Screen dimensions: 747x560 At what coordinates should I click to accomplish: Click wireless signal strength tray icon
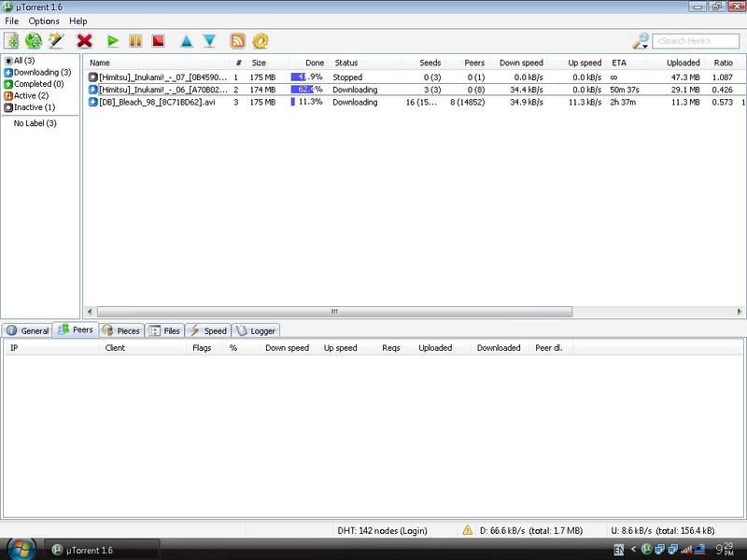[686, 550]
